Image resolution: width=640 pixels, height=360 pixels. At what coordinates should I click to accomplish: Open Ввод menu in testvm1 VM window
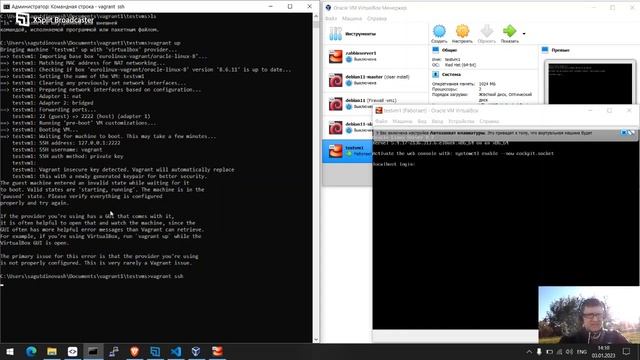point(437,121)
